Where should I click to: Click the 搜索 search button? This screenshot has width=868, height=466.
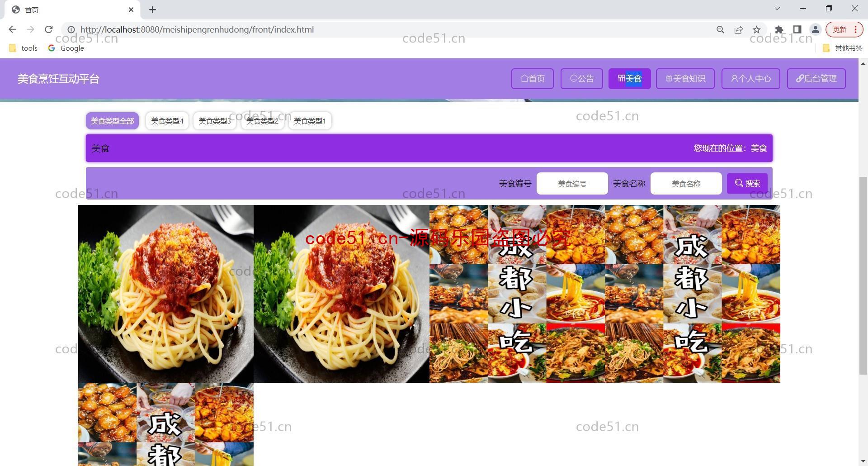(747, 183)
